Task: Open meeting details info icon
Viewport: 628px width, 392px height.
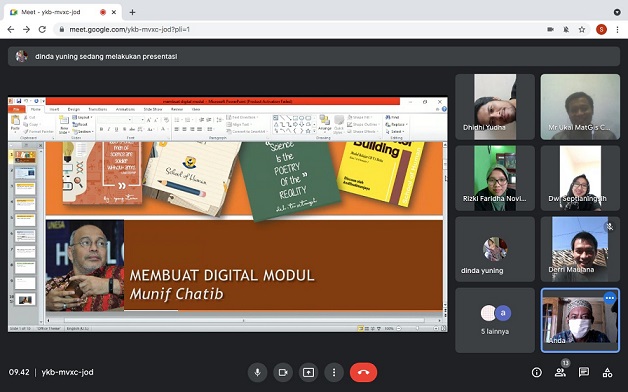Action: [536, 372]
